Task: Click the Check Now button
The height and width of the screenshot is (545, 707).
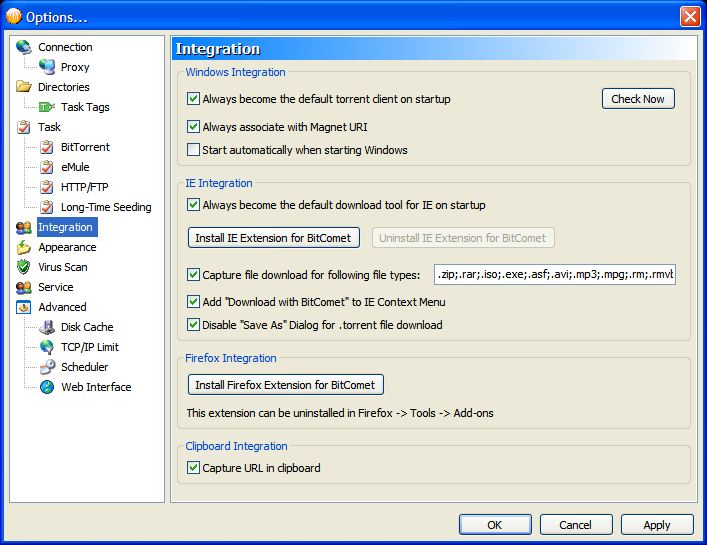Action: point(638,99)
